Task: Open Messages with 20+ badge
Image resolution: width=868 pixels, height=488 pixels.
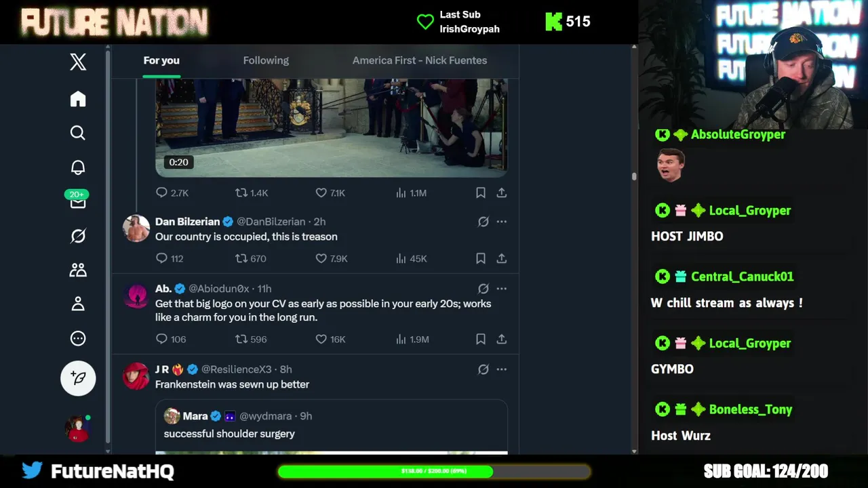Action: (x=77, y=199)
